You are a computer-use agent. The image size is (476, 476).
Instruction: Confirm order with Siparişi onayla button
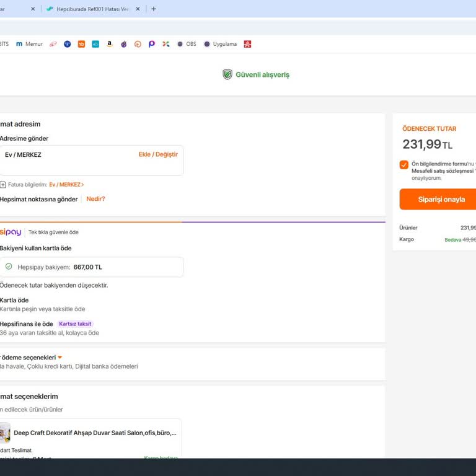438,199
